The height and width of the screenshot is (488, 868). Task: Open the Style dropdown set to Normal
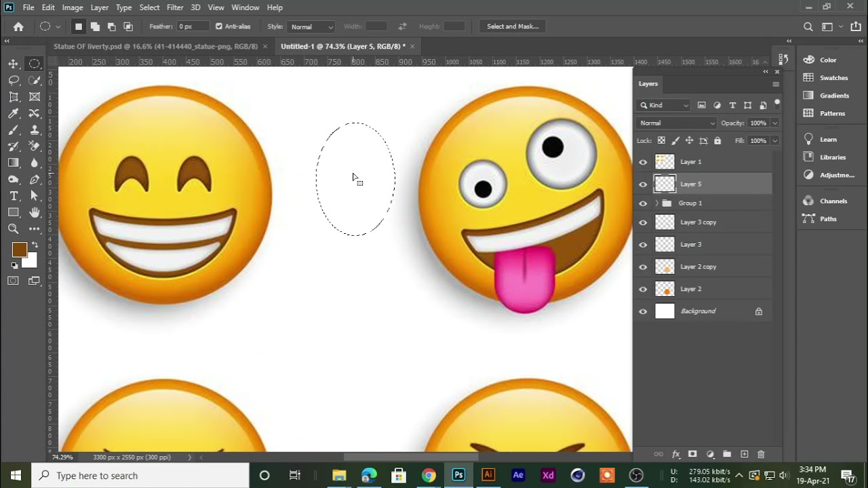(311, 26)
